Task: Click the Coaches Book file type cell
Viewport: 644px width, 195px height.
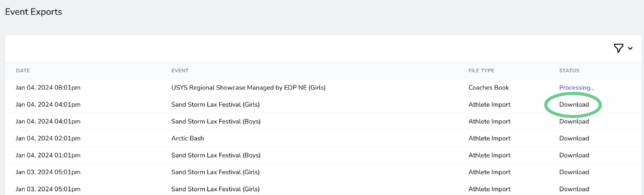Action: 488,88
